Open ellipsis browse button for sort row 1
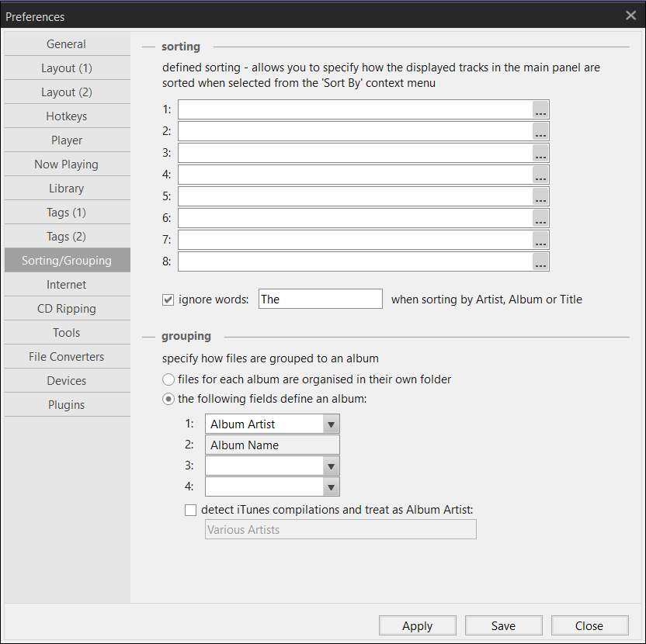 (x=540, y=109)
